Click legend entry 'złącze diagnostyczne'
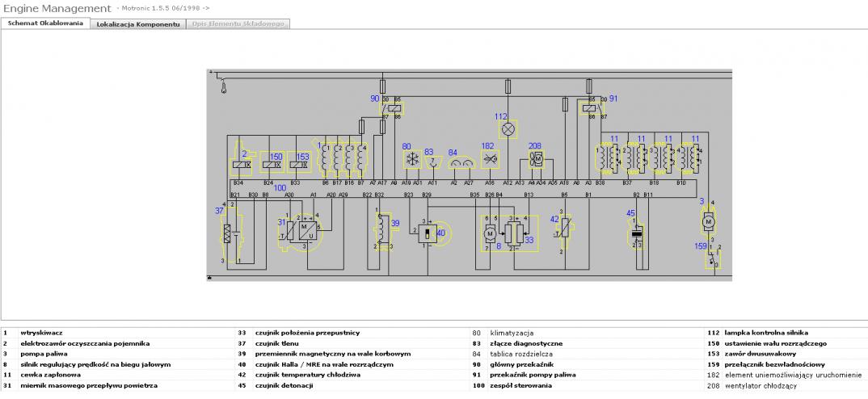This screenshot has height=399, width=868. tap(526, 343)
